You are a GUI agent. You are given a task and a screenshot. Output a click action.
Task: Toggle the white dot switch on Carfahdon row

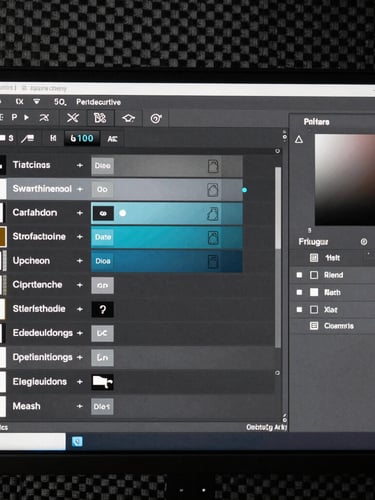[123, 213]
